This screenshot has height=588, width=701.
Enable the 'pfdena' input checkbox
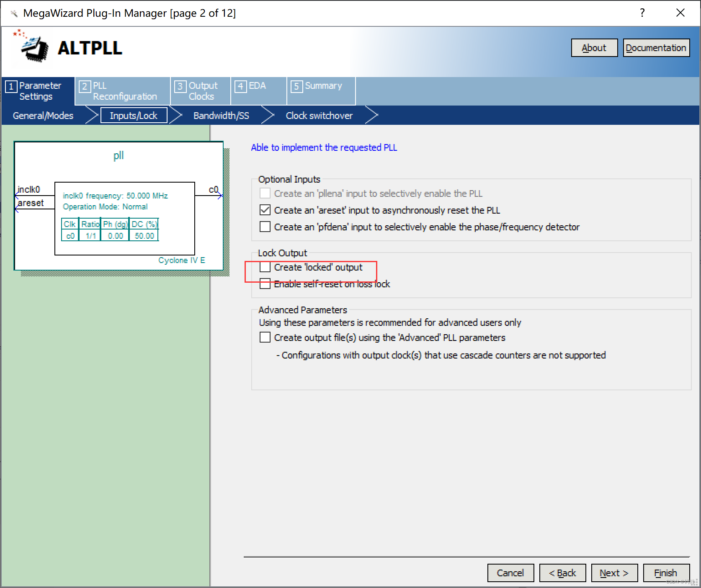point(265,227)
